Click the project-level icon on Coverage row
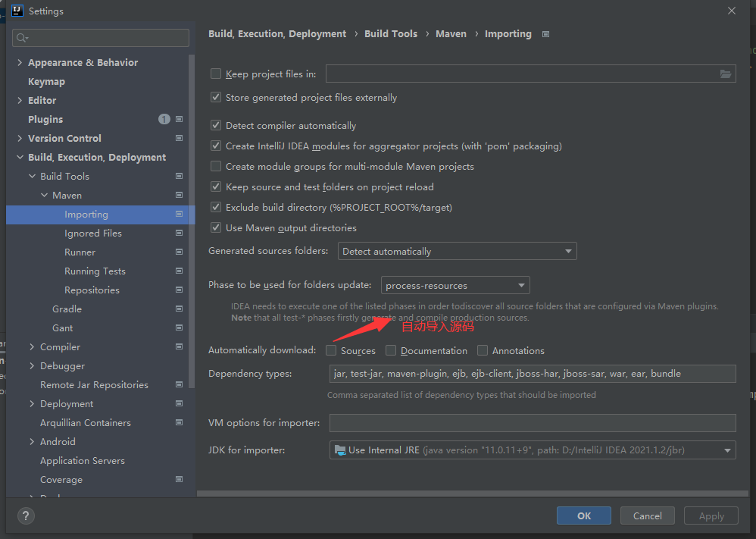The image size is (756, 539). tap(179, 479)
